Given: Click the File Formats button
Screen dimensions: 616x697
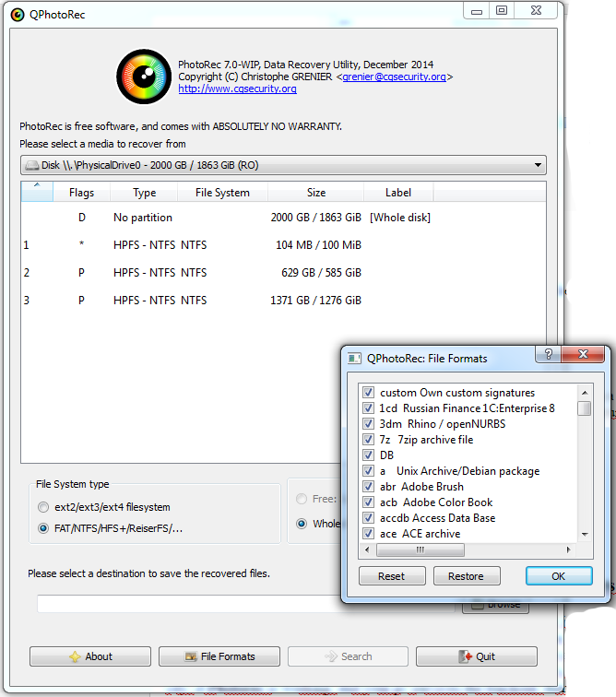Looking at the screenshot, I should tap(219, 656).
